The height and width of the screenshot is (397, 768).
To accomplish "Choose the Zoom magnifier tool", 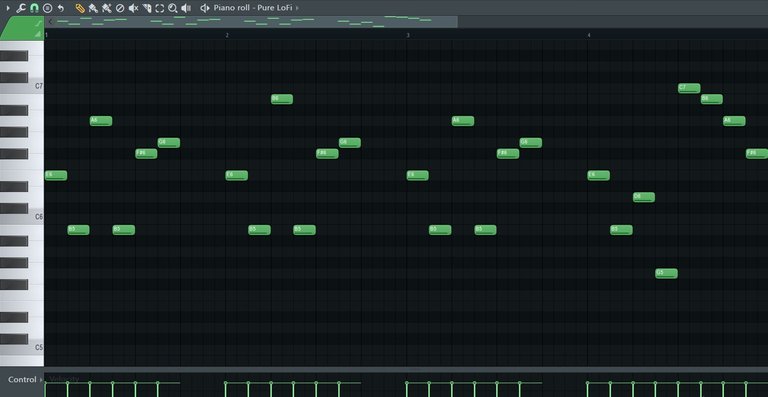I will (x=172, y=8).
